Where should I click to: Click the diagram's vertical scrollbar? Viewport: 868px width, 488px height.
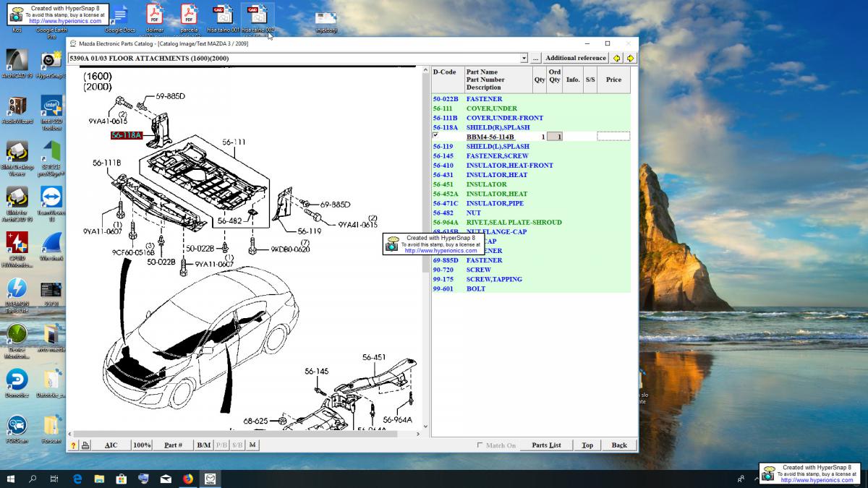pyautogui.click(x=426, y=249)
